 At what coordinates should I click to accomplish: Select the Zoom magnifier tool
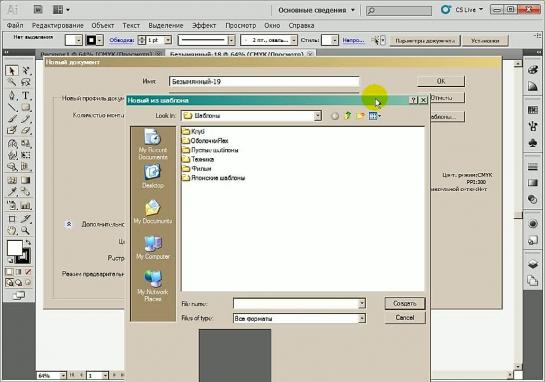tap(25, 230)
